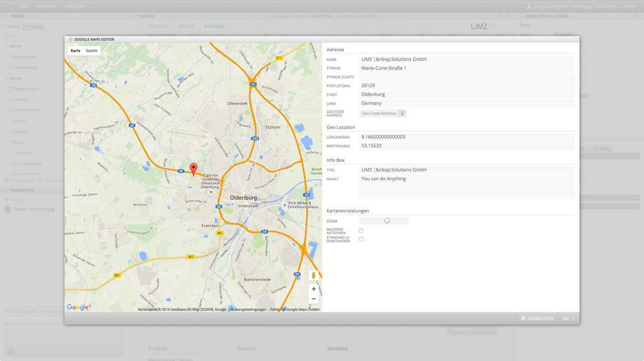Click the Breitengrad field with 53.15533
This screenshot has width=644, height=361.
(467, 145)
